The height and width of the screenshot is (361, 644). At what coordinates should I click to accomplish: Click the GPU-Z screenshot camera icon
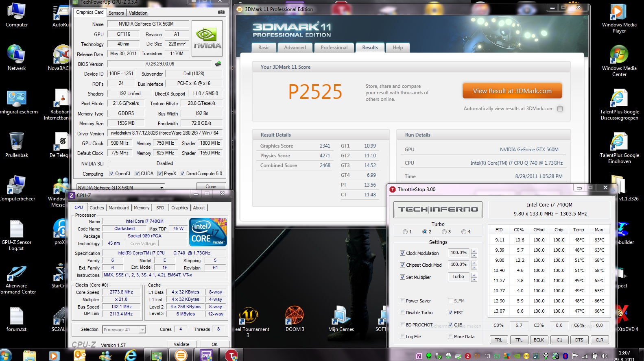pyautogui.click(x=221, y=12)
